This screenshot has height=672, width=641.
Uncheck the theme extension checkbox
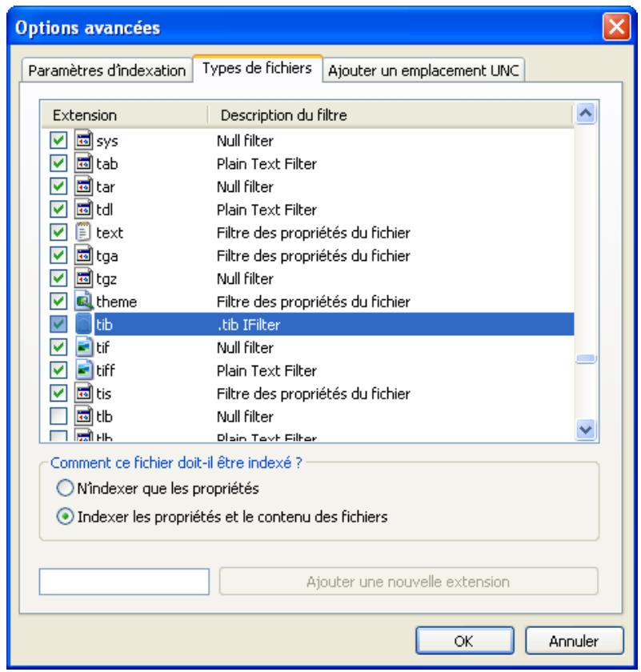[58, 302]
